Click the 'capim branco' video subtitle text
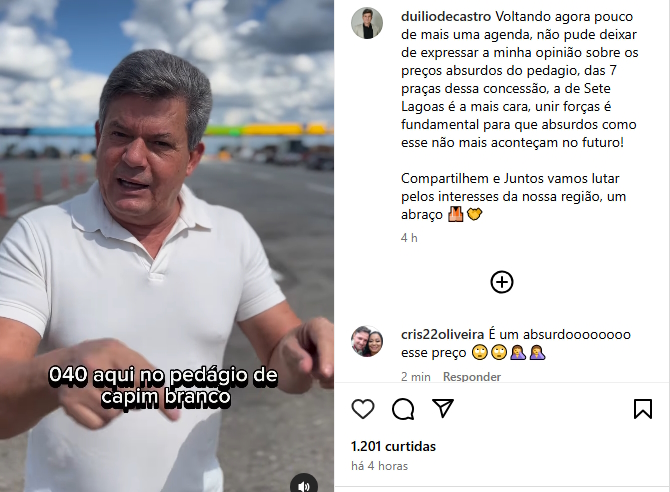The image size is (670, 492). 166,397
